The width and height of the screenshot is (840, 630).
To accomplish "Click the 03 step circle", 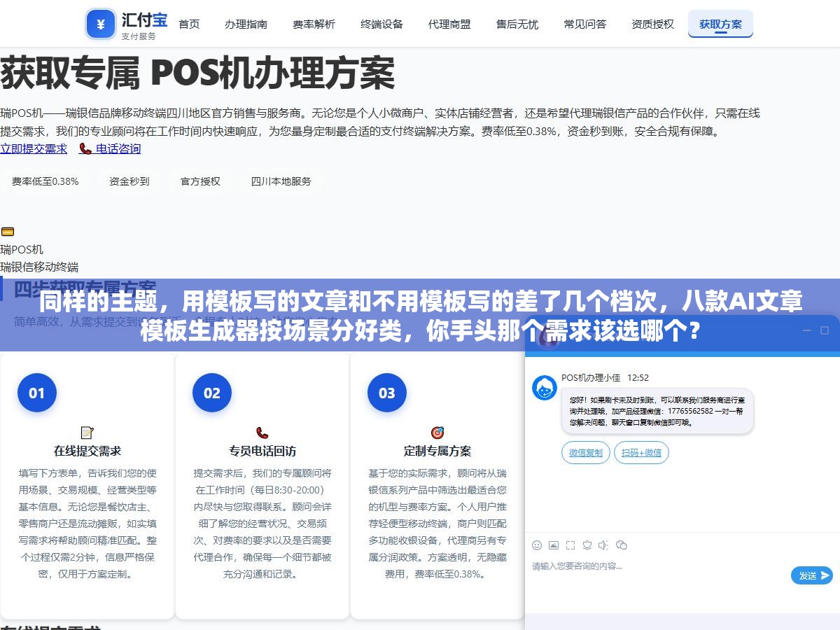I will click(387, 393).
